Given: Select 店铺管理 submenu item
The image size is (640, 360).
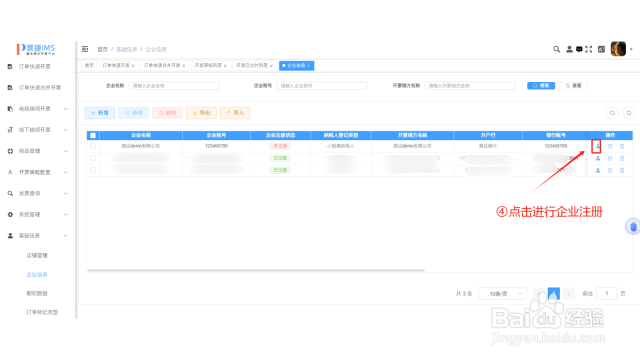Looking at the screenshot, I should tap(37, 256).
